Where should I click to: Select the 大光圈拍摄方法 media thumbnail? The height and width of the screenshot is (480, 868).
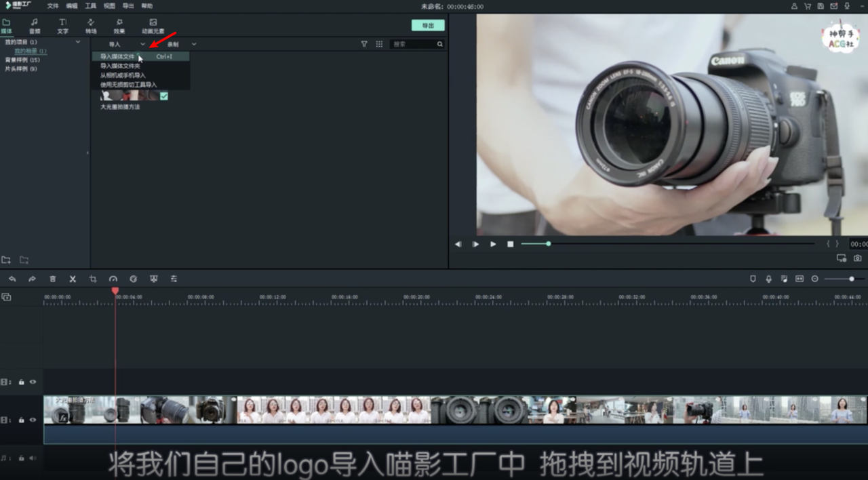130,96
